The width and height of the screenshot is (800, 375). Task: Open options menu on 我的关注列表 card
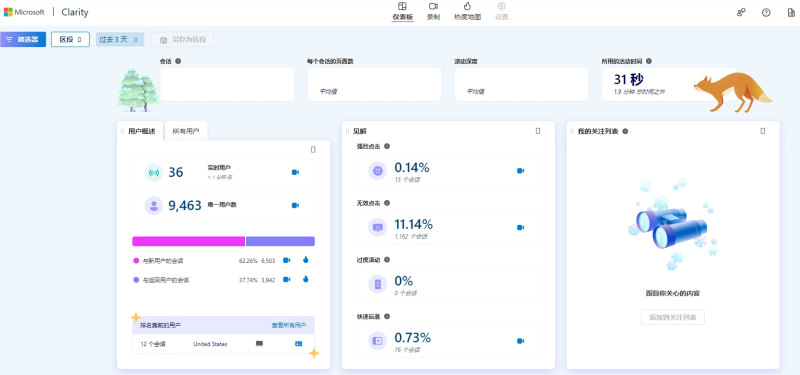[x=763, y=131]
